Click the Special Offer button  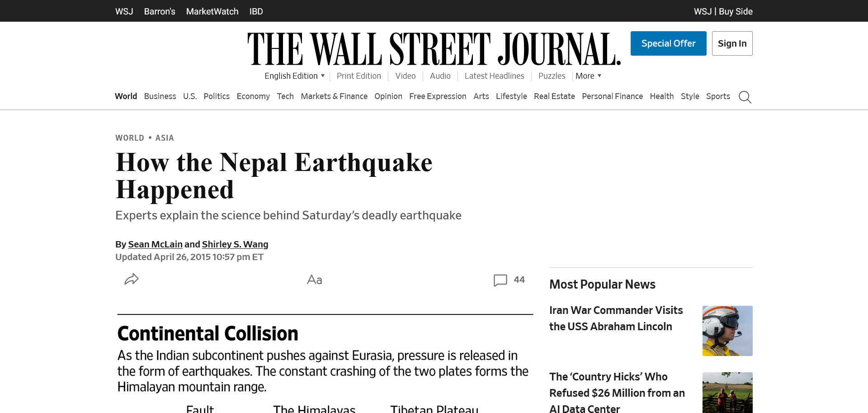[x=668, y=43]
